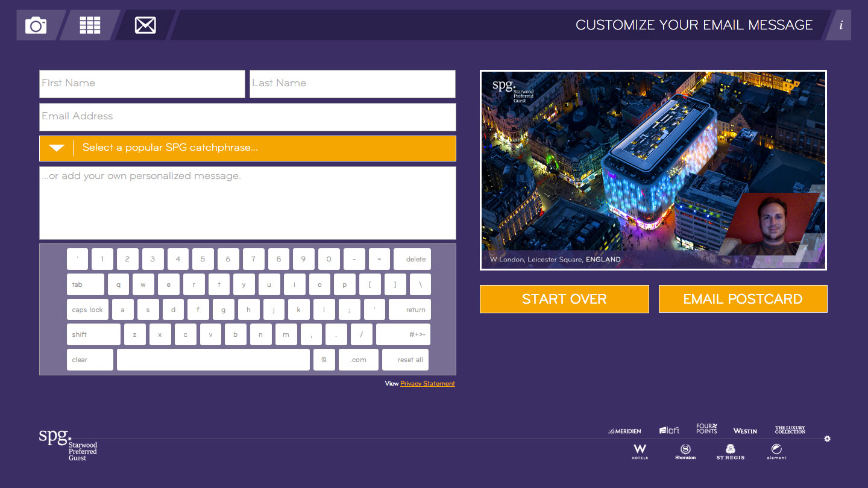Image resolution: width=868 pixels, height=488 pixels.
Task: Click the Sheraton brand logo
Action: pos(685,452)
